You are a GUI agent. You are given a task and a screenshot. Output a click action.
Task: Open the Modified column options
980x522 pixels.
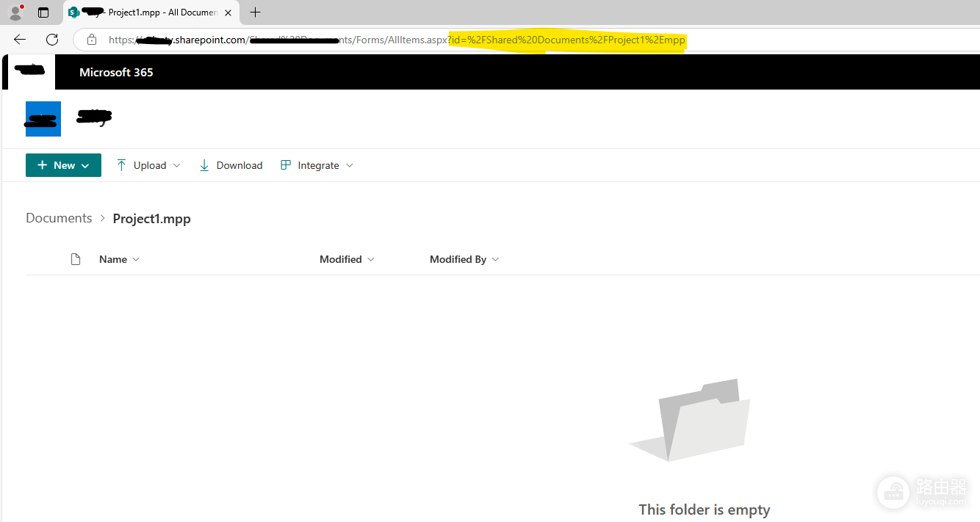pos(347,259)
